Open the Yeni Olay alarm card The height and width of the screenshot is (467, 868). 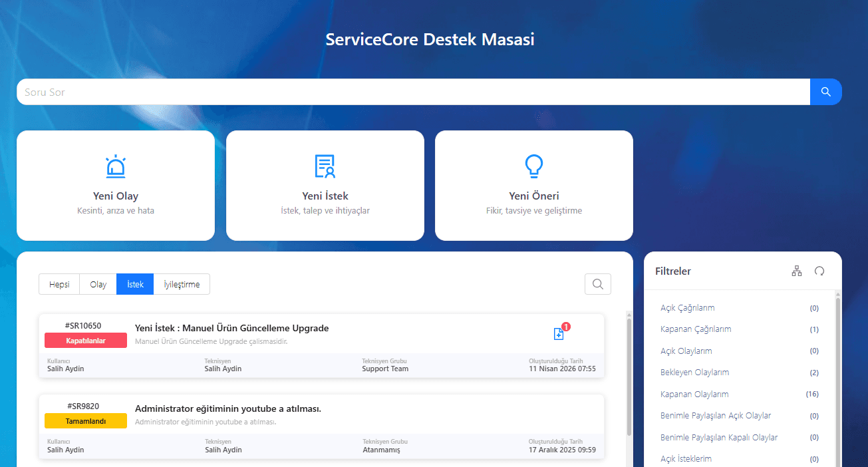click(116, 186)
